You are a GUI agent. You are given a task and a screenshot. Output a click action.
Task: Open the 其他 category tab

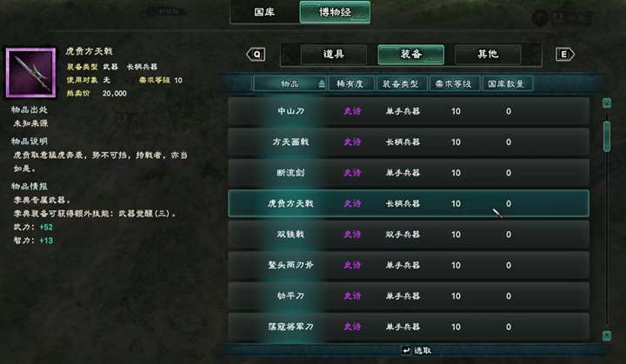(x=488, y=54)
